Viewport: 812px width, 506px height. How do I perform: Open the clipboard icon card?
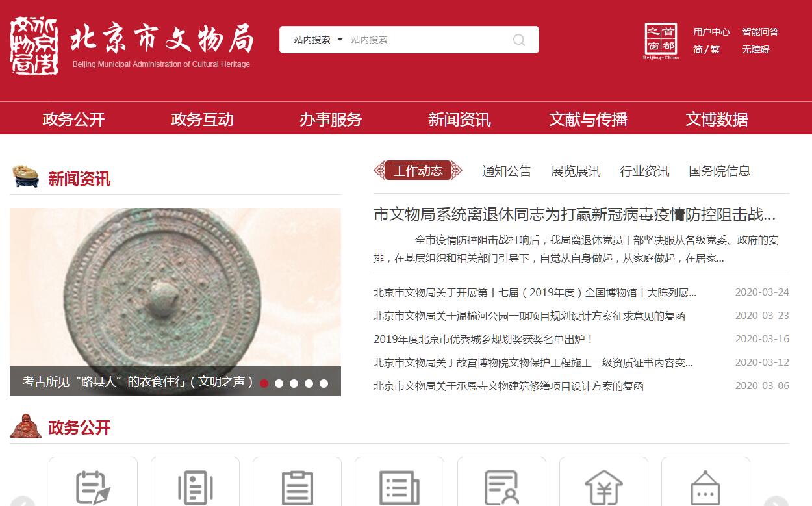click(x=297, y=487)
